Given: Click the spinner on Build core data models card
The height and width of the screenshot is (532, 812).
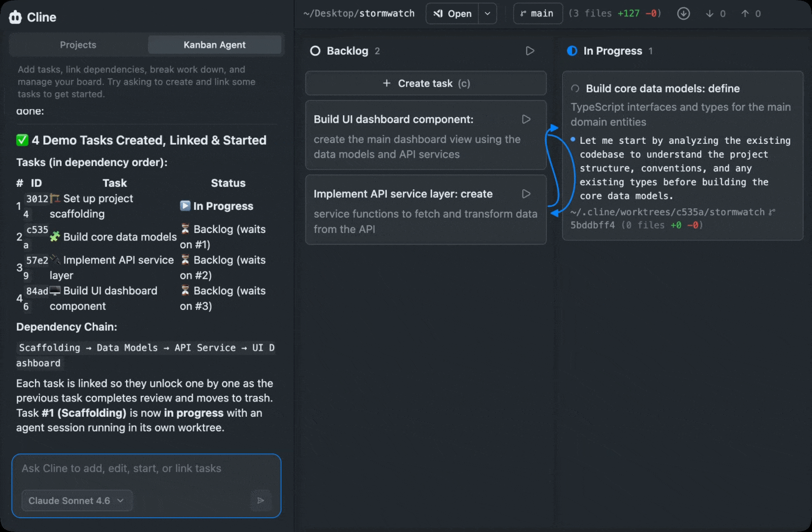Looking at the screenshot, I should click(x=575, y=89).
